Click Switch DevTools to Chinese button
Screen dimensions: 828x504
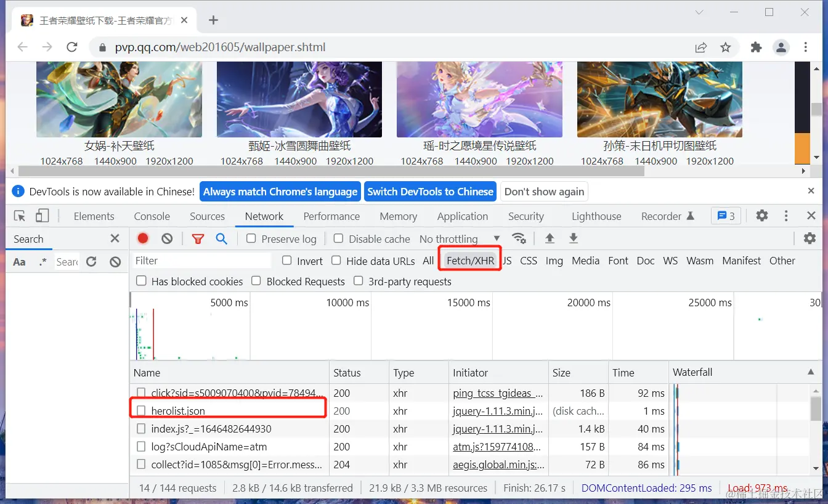tap(430, 192)
